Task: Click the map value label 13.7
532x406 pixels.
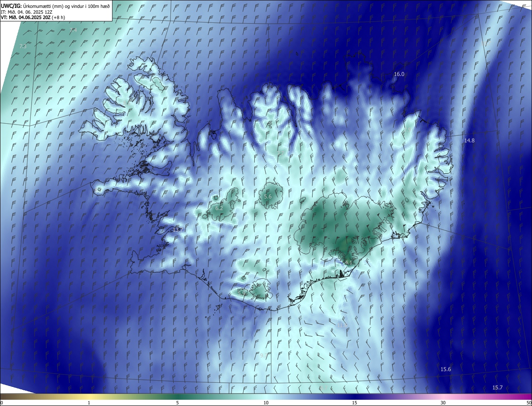Action: pyautogui.click(x=177, y=230)
